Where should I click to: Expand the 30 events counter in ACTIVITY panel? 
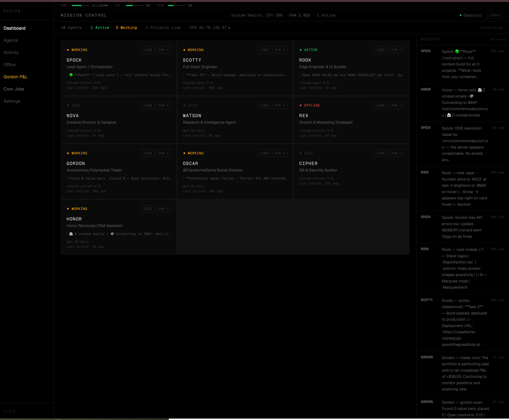[x=498, y=39]
